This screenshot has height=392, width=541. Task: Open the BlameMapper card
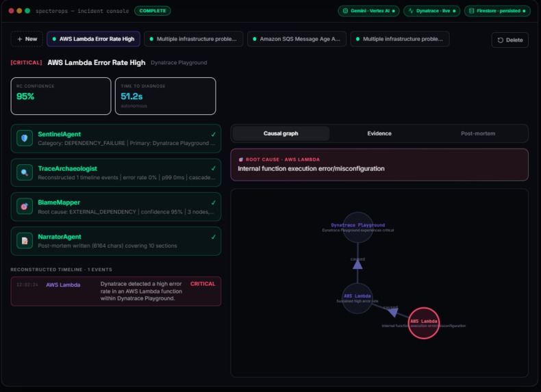pyautogui.click(x=116, y=207)
